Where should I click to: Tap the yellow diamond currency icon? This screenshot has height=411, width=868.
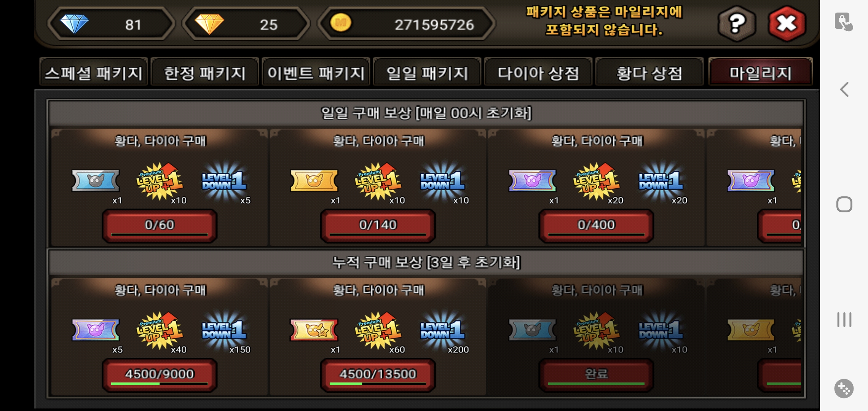coord(209,24)
